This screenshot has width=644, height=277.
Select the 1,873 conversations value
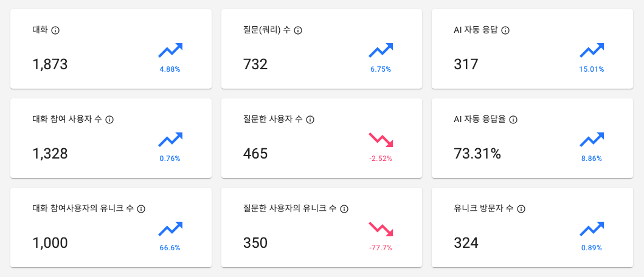(50, 64)
